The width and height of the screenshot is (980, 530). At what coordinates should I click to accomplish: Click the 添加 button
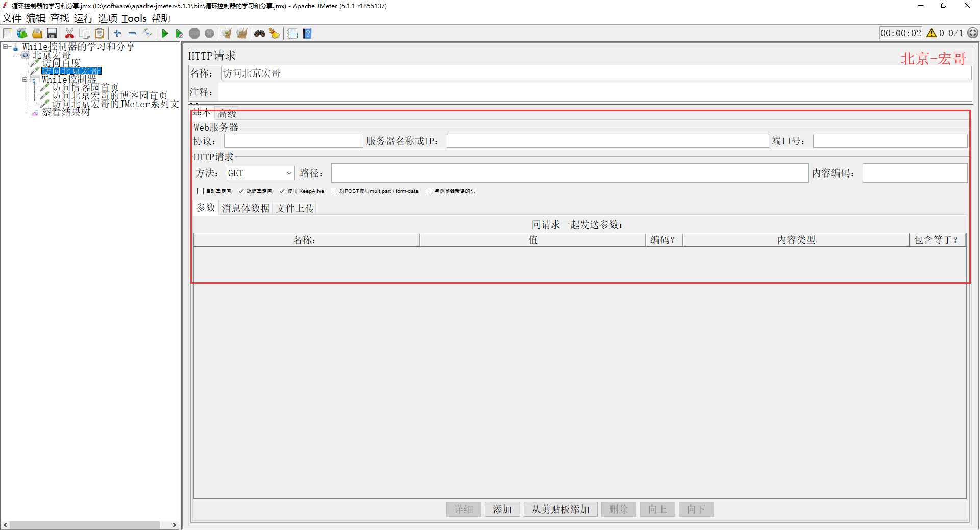pos(502,509)
